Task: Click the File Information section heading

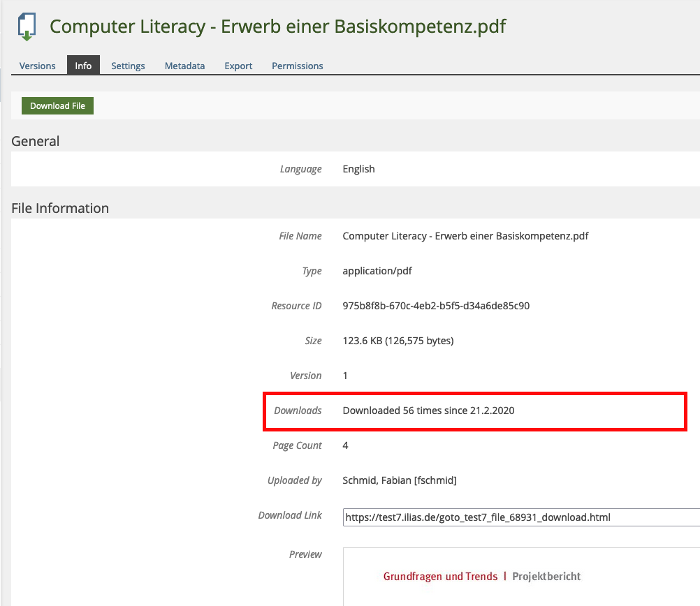Action: 60,208
